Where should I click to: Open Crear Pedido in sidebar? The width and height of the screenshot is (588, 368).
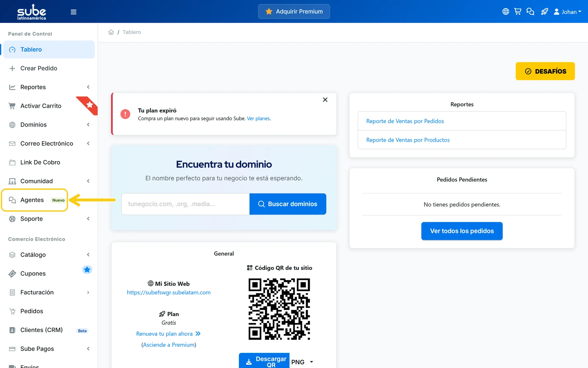[x=49, y=68]
